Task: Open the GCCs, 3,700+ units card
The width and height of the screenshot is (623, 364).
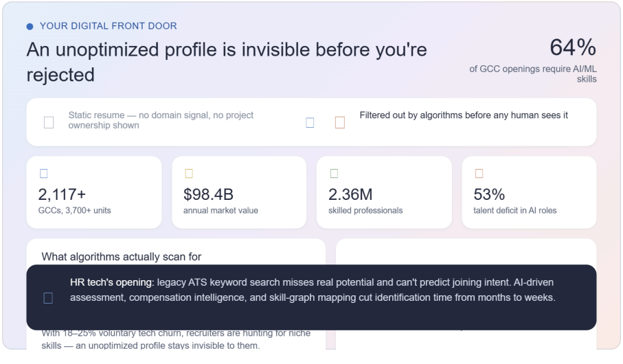Action: tap(94, 192)
